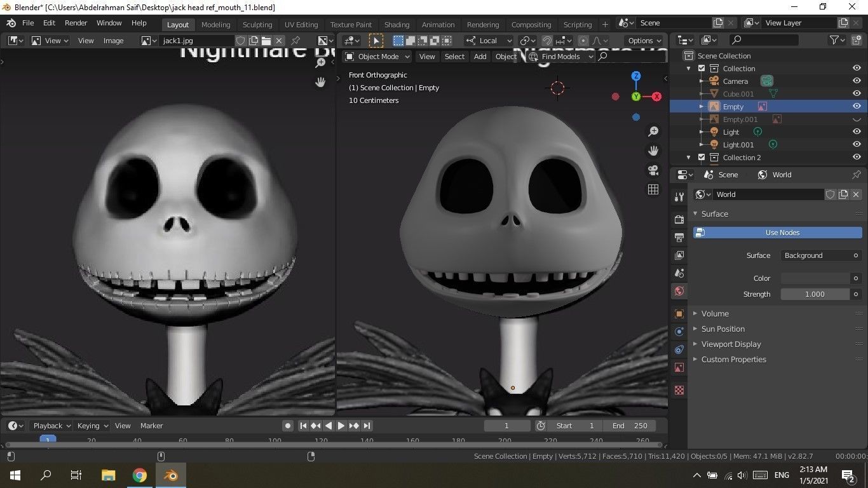Open the Local transform orientation dropdown
Image resolution: width=868 pixels, height=488 pixels.
488,41
